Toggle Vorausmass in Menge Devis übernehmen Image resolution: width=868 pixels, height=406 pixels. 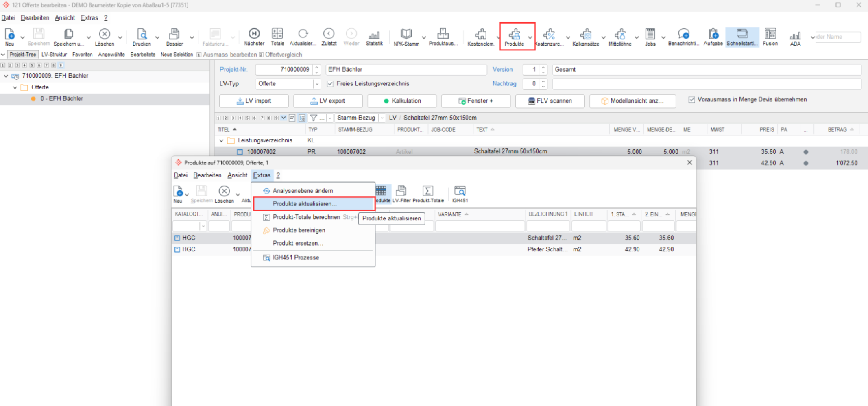[691, 100]
